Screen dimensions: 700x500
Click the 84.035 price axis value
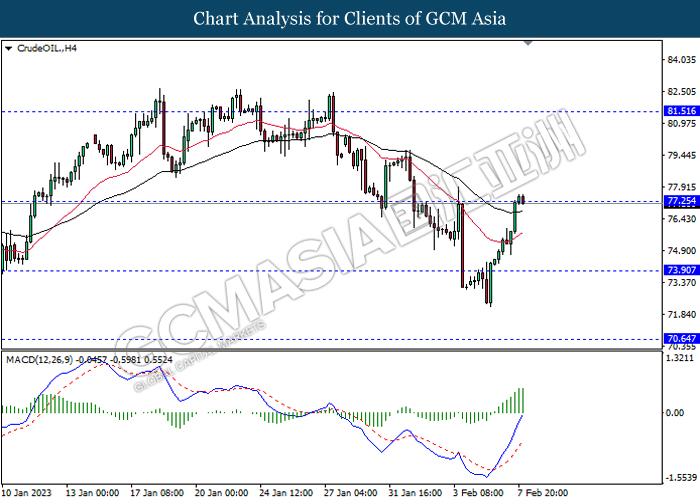coord(681,60)
